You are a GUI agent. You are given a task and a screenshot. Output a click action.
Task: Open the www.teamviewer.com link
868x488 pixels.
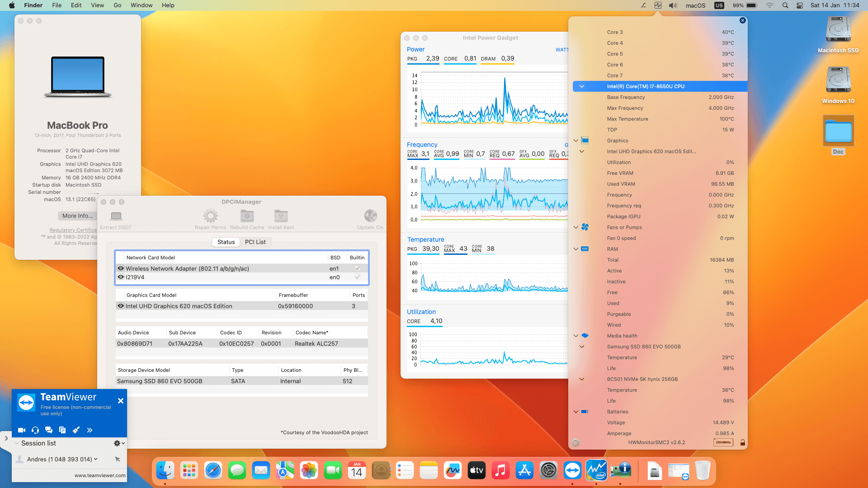pos(100,475)
